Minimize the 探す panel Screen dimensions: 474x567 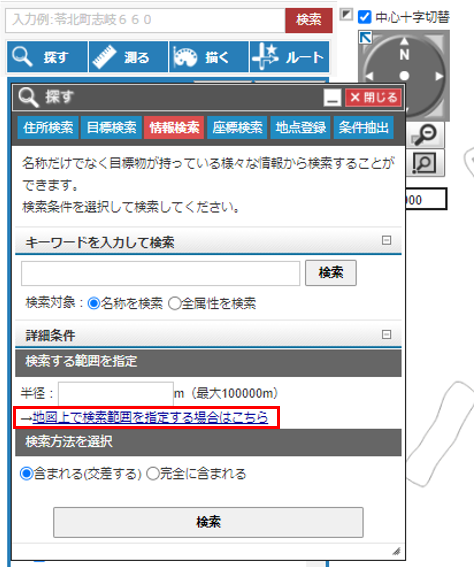click(x=332, y=98)
